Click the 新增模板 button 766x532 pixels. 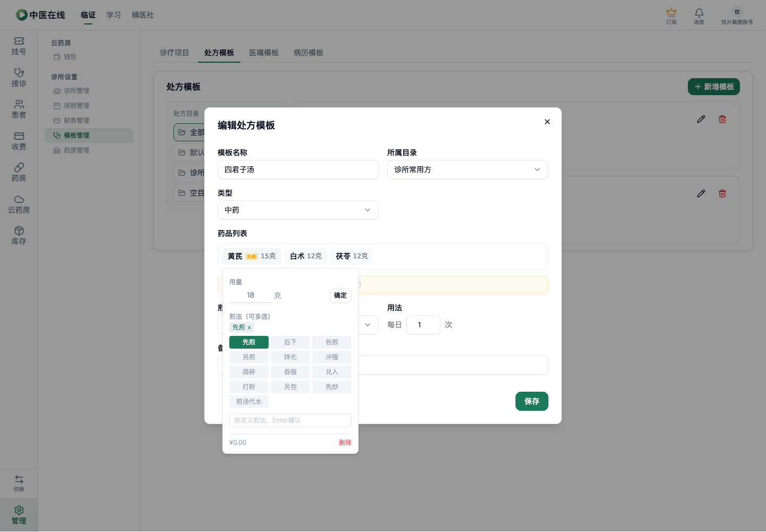coord(714,87)
